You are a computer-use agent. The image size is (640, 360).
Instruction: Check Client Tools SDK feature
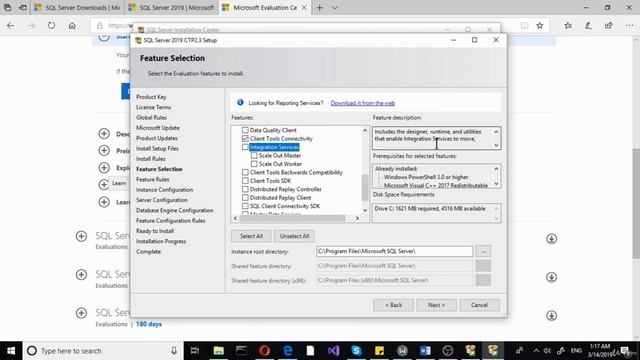click(x=245, y=181)
